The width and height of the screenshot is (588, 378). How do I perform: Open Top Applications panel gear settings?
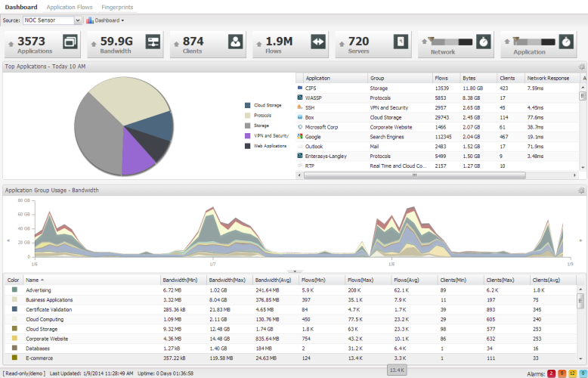pyautogui.click(x=581, y=67)
